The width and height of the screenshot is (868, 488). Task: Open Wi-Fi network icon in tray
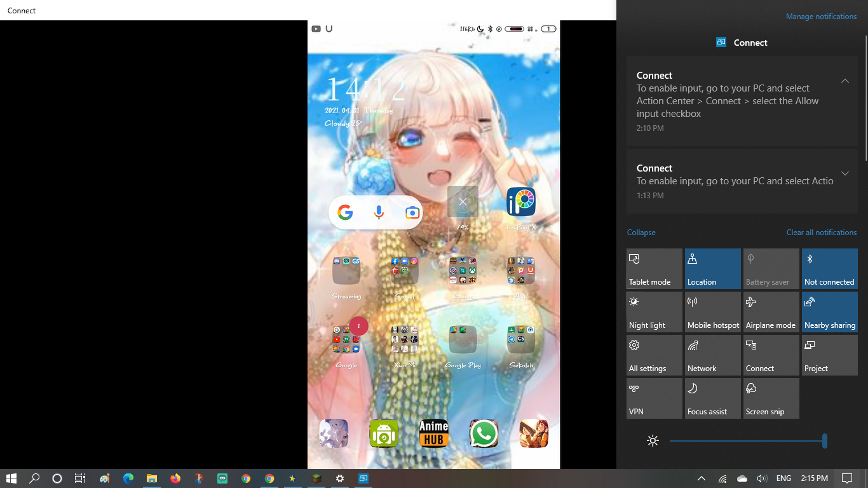pos(722,478)
